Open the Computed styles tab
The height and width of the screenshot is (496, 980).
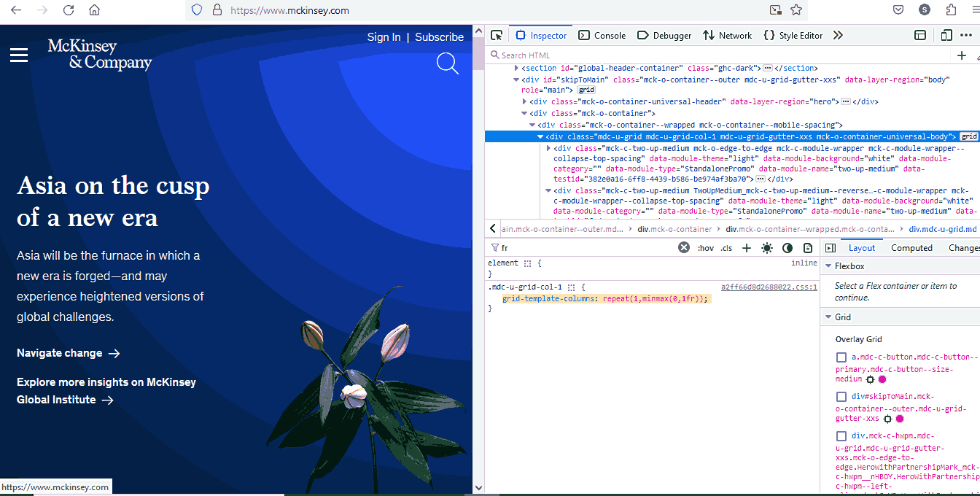pyautogui.click(x=911, y=247)
